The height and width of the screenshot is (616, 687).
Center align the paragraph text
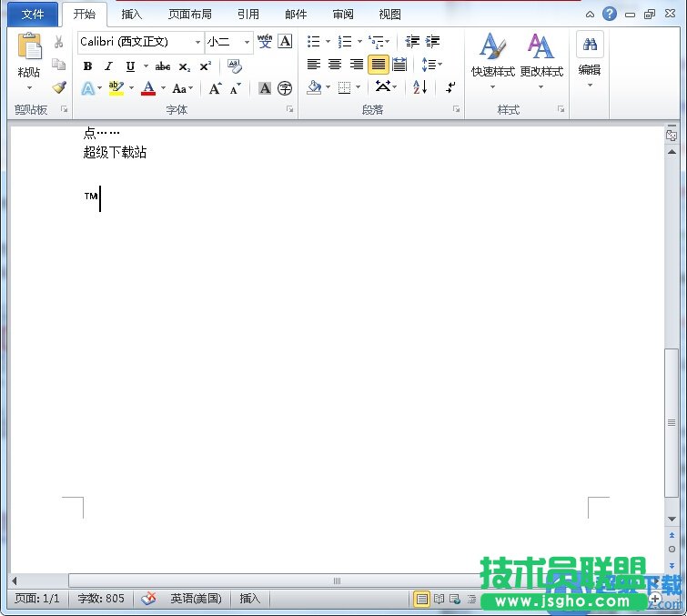pyautogui.click(x=335, y=65)
